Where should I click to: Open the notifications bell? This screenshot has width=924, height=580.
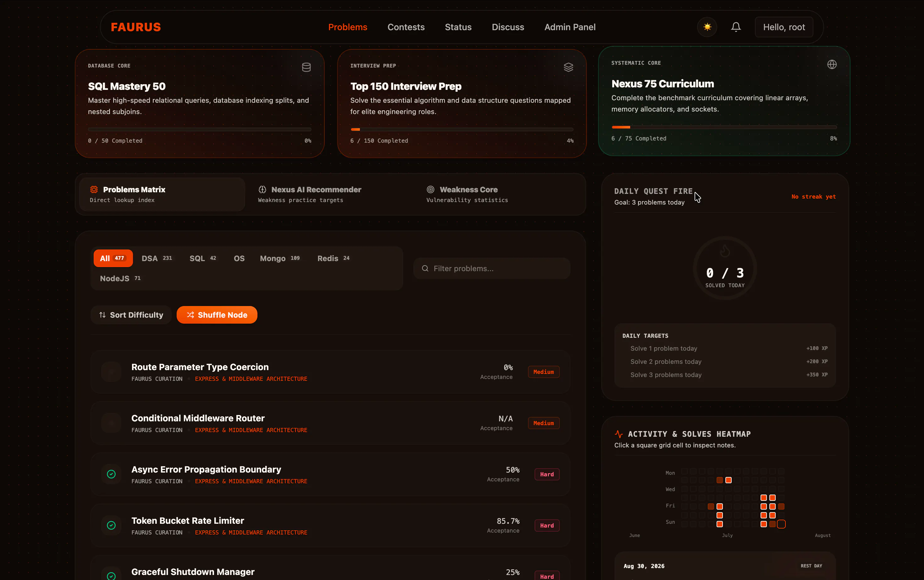(x=736, y=27)
